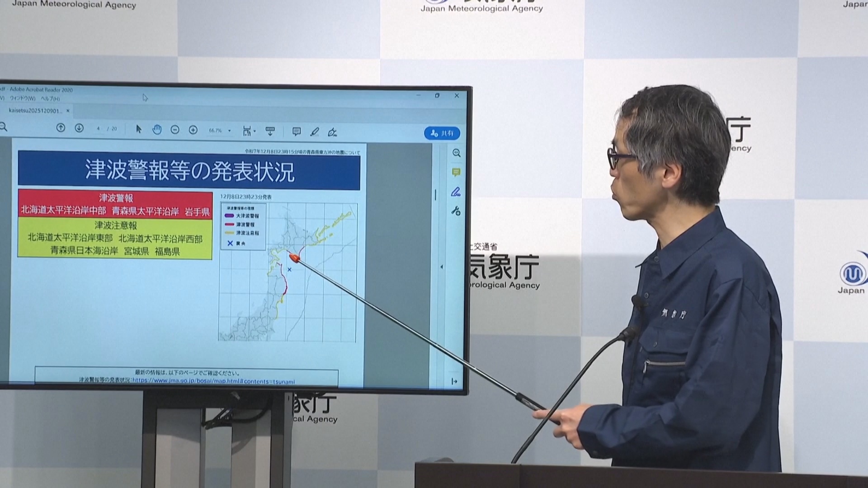
Task: Zoom out with the minus icon
Action: 175,130
